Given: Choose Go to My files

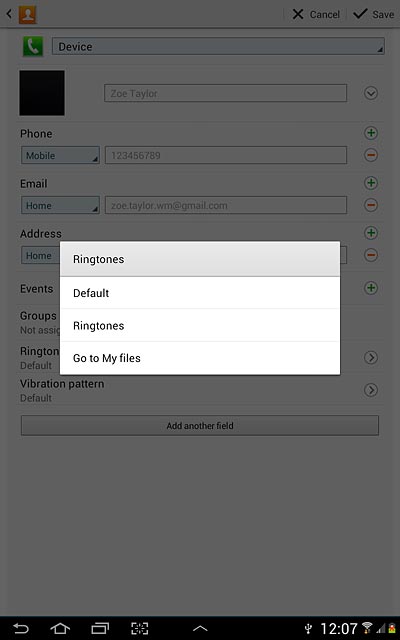Looking at the screenshot, I should (x=200, y=358).
